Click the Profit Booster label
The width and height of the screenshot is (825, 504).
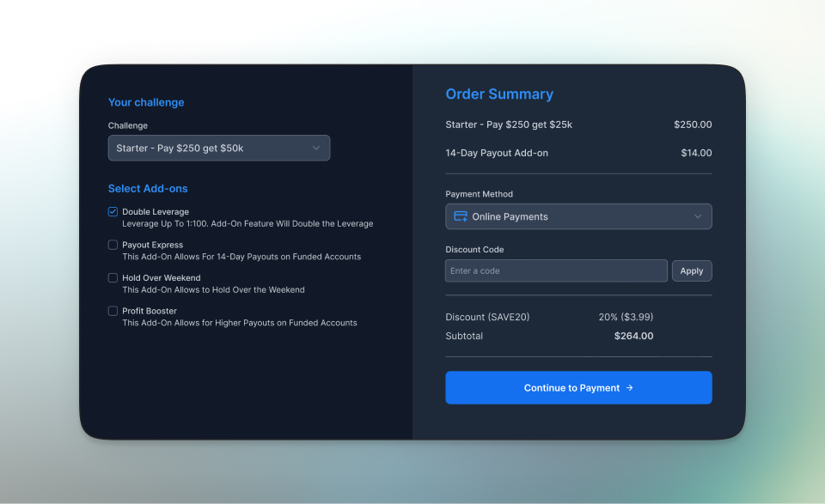click(x=150, y=311)
